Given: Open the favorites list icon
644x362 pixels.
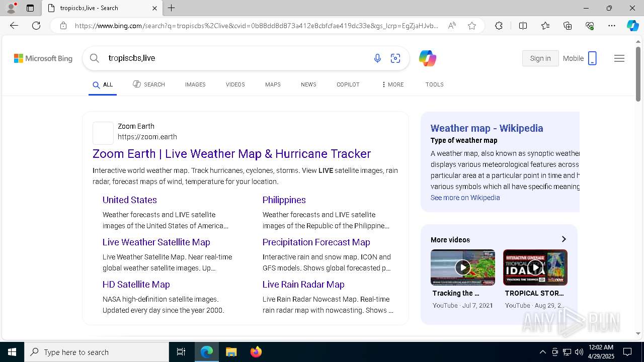Looking at the screenshot, I should [545, 26].
